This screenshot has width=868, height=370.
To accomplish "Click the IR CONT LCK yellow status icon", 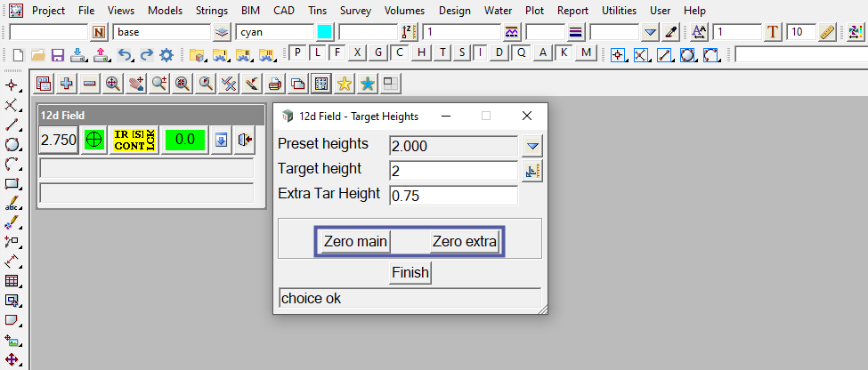I will (134, 141).
